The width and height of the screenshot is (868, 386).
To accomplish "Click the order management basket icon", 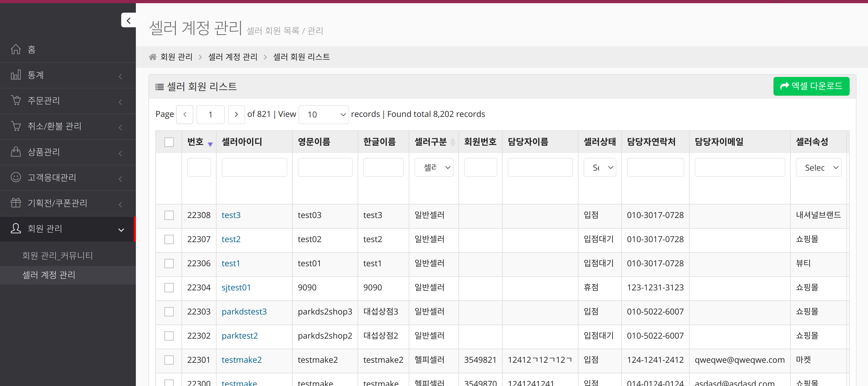I will click(x=16, y=100).
